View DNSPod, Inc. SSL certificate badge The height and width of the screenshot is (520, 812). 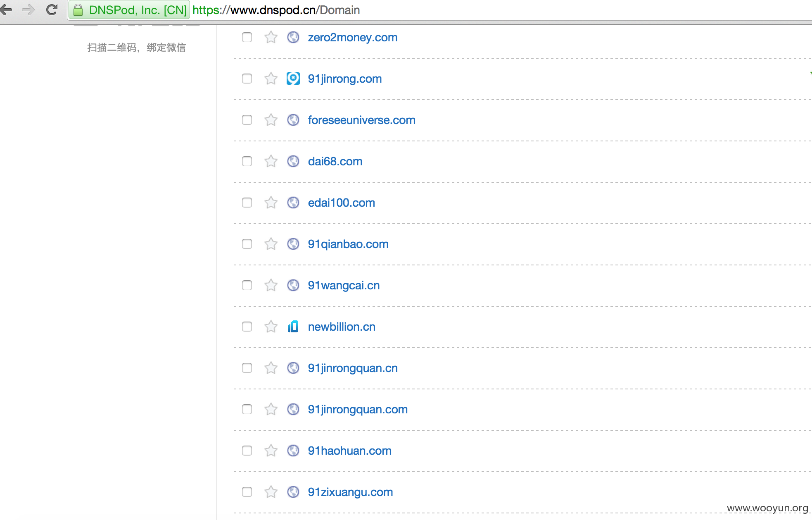click(130, 10)
